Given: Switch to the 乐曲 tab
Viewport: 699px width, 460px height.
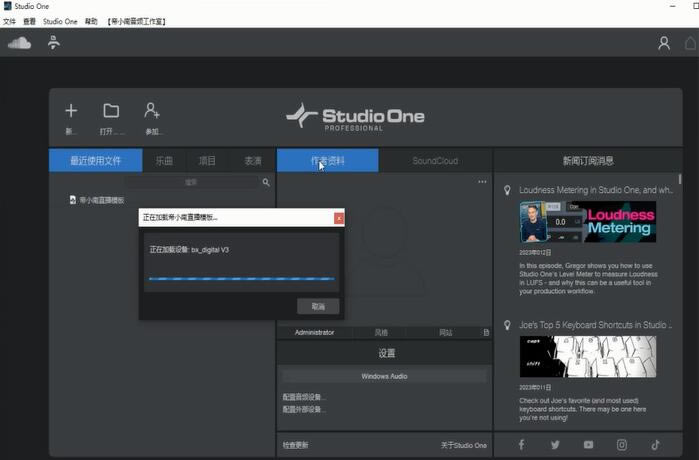Looking at the screenshot, I should [164, 160].
